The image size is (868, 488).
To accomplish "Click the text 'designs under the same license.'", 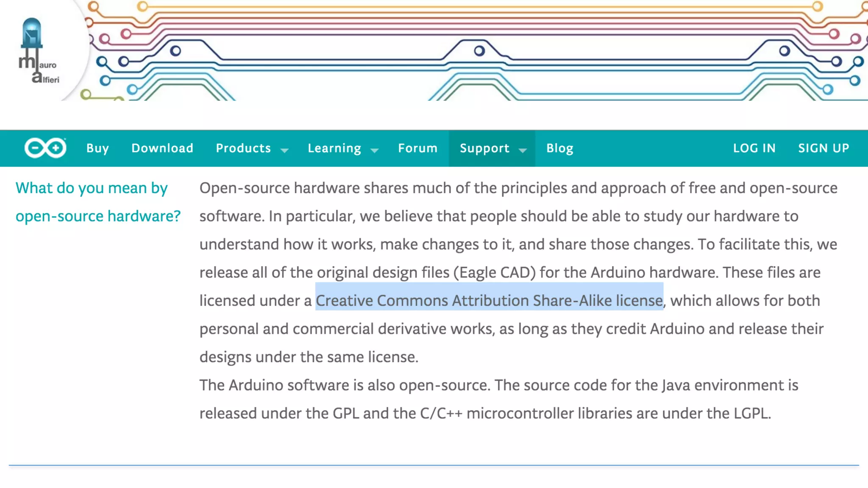I will pos(309,357).
